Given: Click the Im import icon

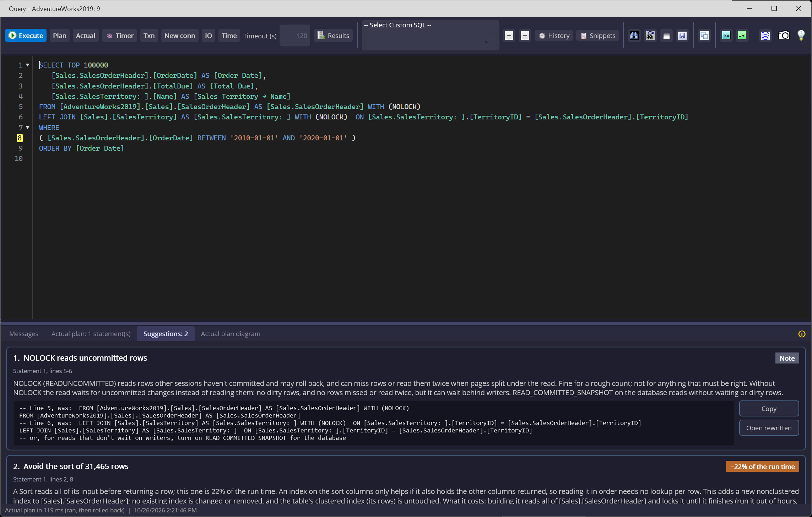Looking at the screenshot, I should pyautogui.click(x=742, y=36).
